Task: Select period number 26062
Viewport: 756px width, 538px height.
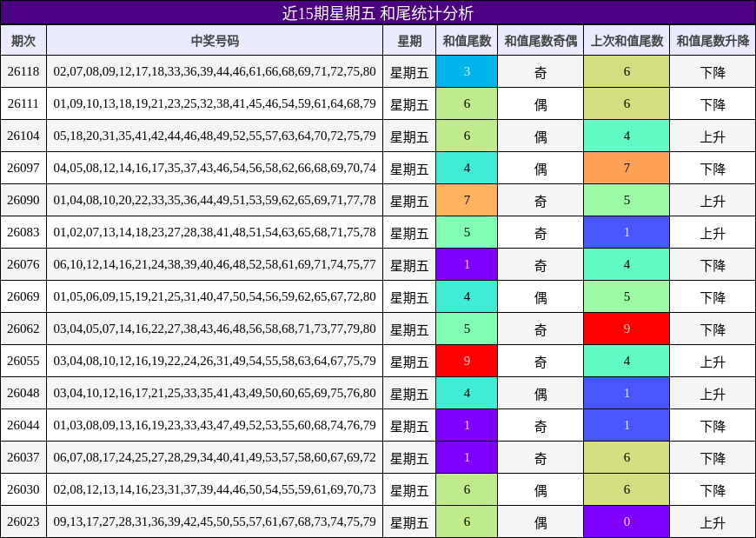Action: click(23, 329)
